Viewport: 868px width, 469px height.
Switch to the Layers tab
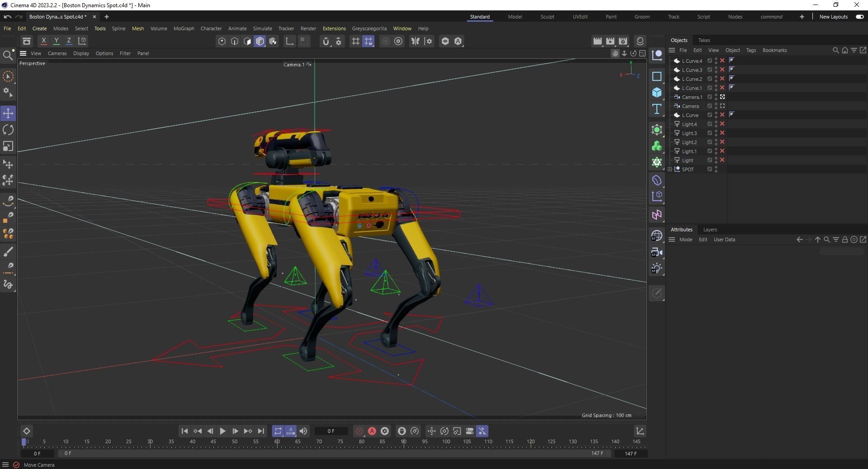710,230
